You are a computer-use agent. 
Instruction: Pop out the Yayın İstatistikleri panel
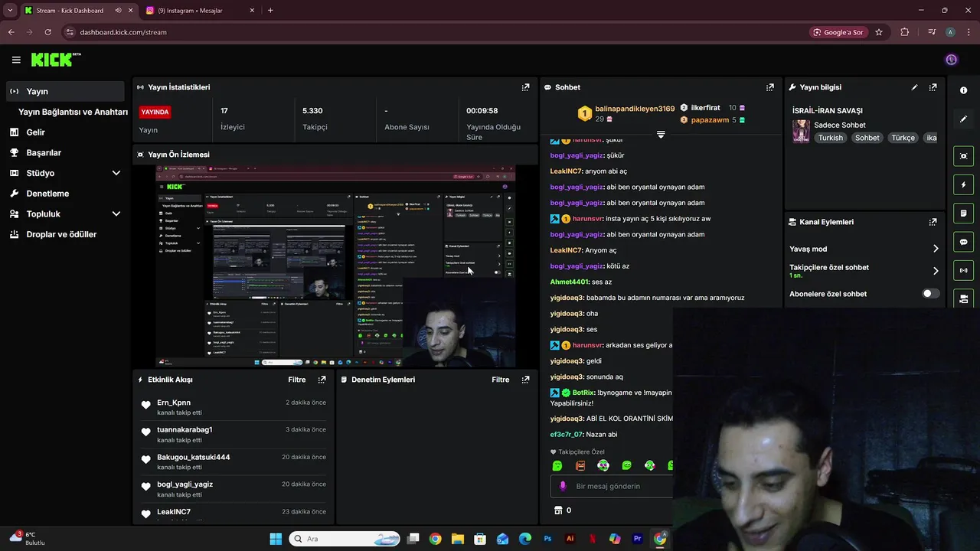(x=525, y=87)
